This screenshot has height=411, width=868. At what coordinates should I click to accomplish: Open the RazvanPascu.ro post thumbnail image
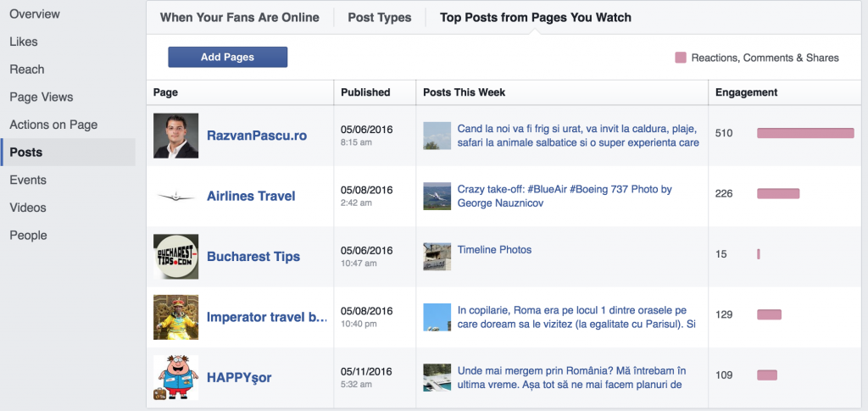click(437, 136)
